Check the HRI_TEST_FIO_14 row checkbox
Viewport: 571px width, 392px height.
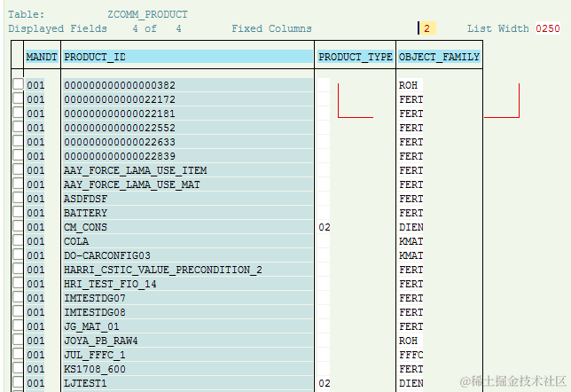(19, 283)
